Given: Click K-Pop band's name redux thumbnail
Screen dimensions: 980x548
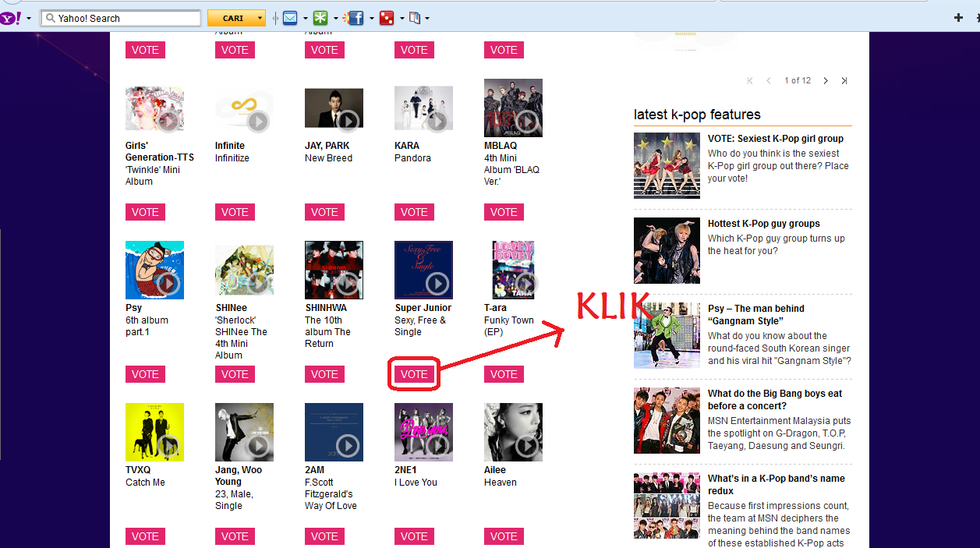Looking at the screenshot, I should [667, 505].
